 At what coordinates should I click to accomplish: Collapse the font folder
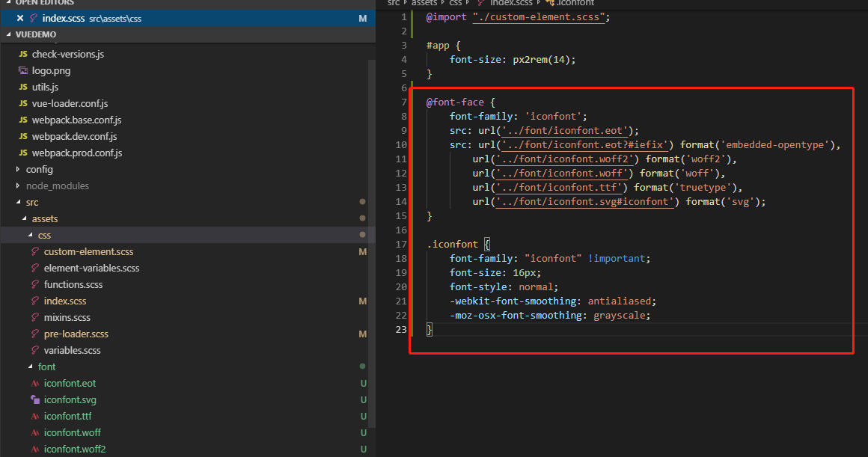coord(31,367)
